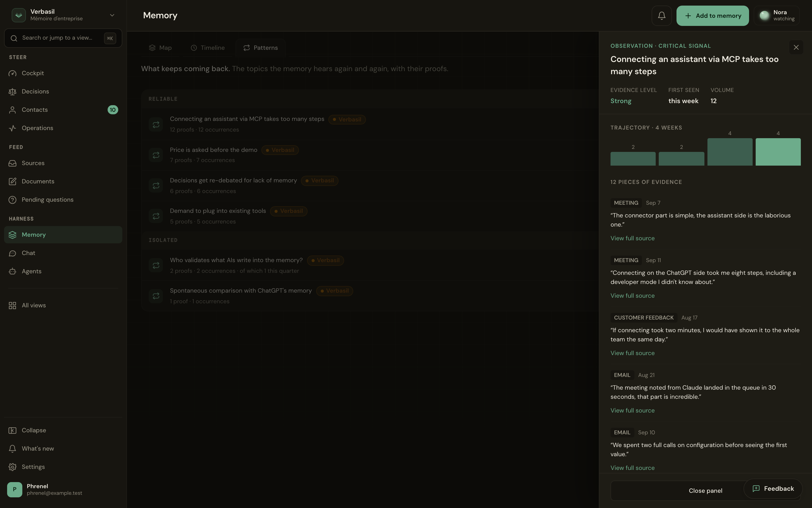
Task: Open Nora watching presence chip
Action: tap(776, 16)
